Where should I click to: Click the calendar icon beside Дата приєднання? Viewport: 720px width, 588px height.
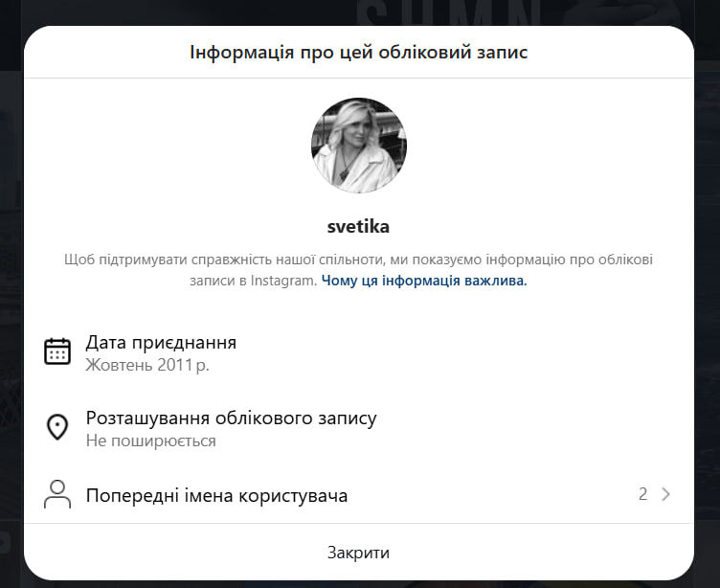[x=57, y=351]
